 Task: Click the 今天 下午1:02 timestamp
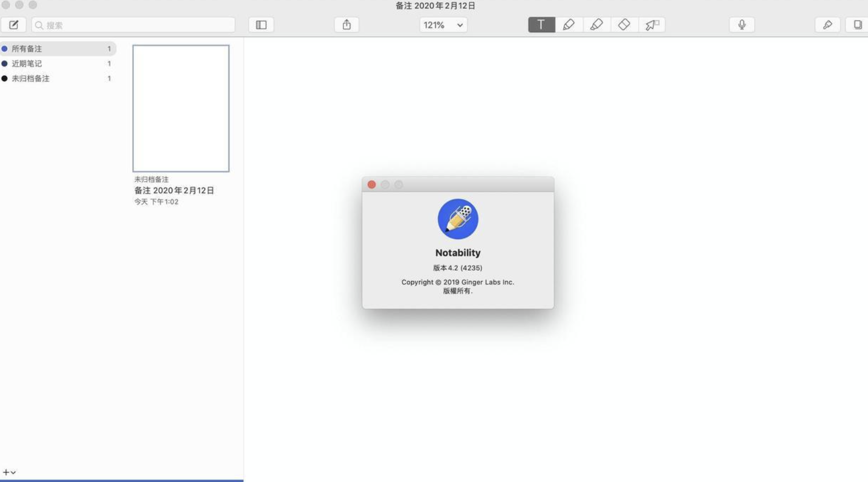tap(156, 202)
